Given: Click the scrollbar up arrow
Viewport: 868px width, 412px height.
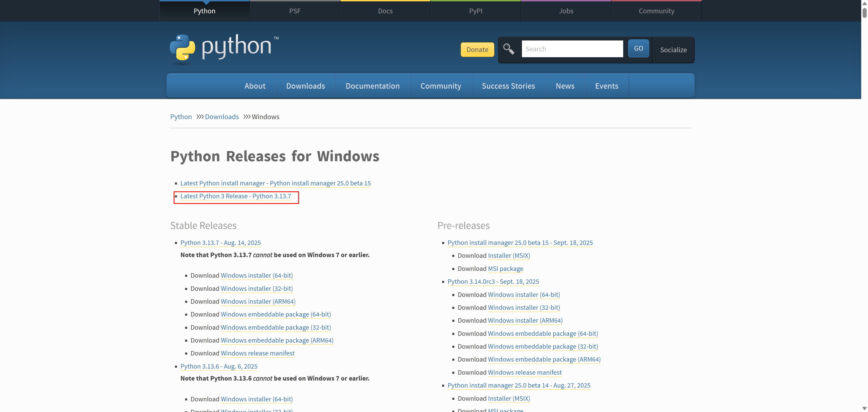Looking at the screenshot, I should (864, 3).
